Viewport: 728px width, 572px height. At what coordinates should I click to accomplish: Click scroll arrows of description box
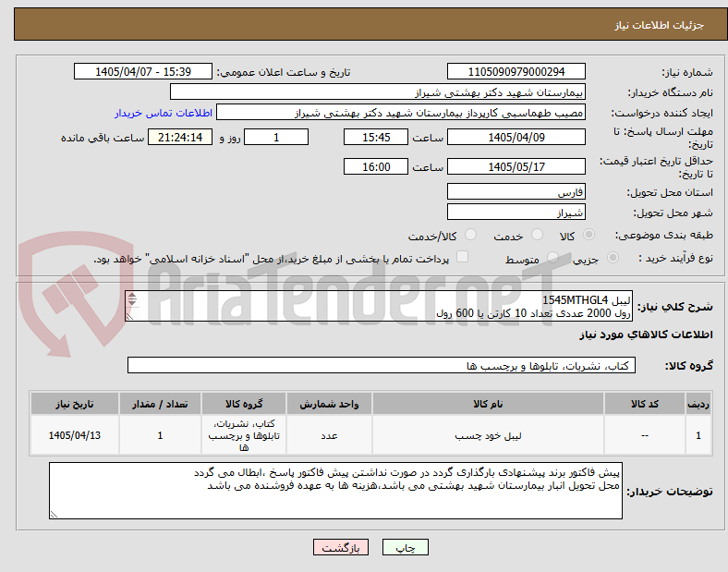pyautogui.click(x=132, y=299)
